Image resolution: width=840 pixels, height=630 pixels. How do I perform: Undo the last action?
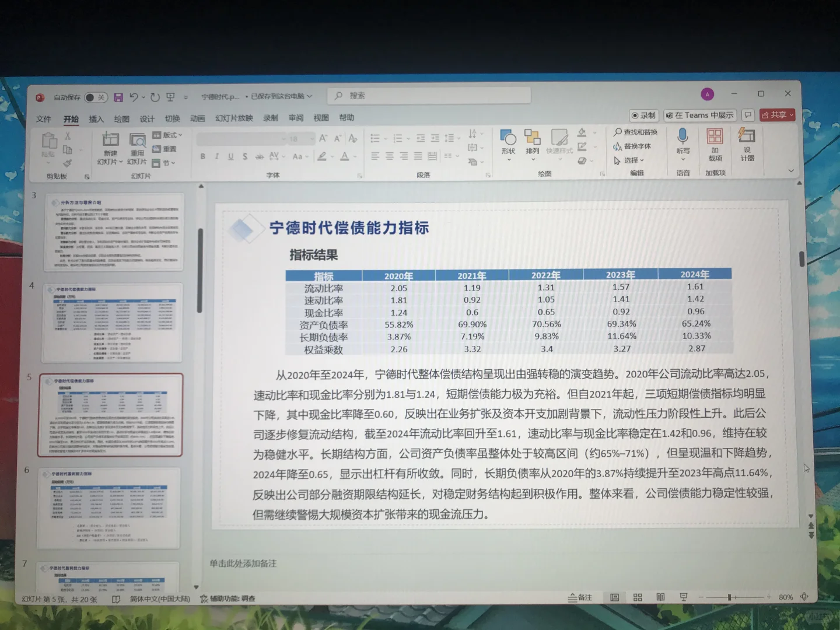[x=134, y=97]
